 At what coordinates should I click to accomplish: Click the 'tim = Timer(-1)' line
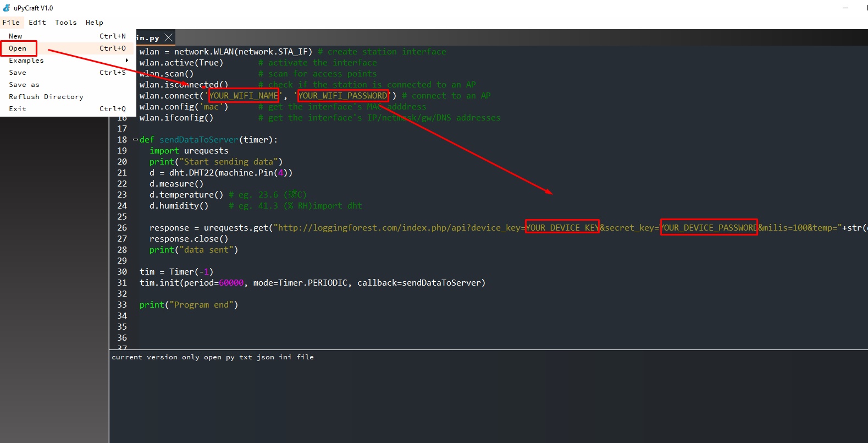point(176,272)
